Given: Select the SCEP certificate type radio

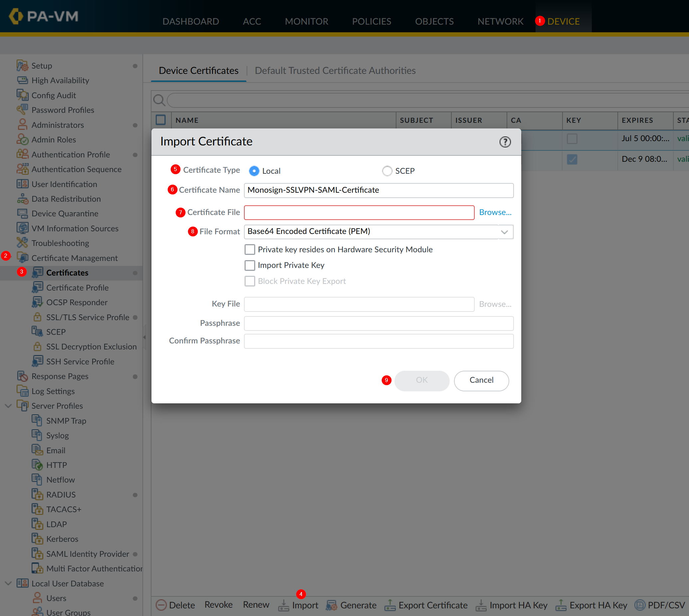Looking at the screenshot, I should click(x=387, y=171).
